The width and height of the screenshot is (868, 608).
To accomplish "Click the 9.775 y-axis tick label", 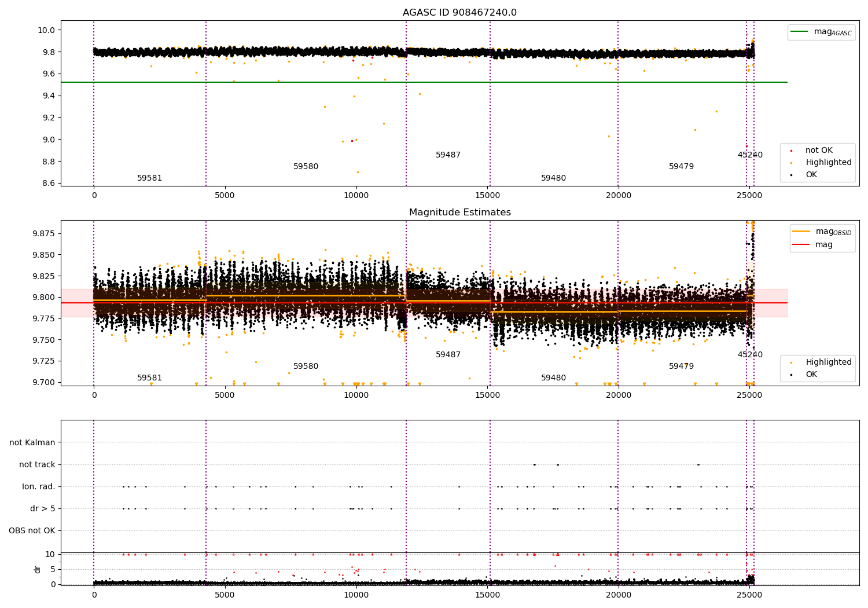I will 44,319.
